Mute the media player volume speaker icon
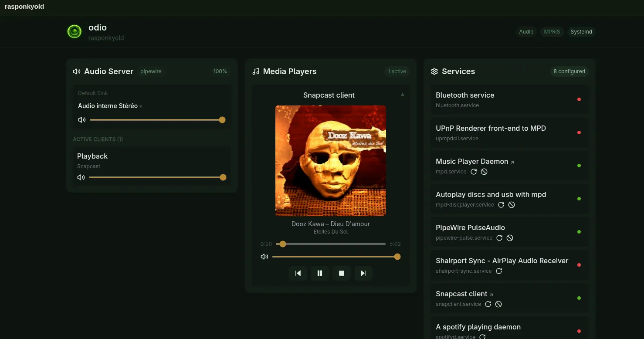 (264, 257)
